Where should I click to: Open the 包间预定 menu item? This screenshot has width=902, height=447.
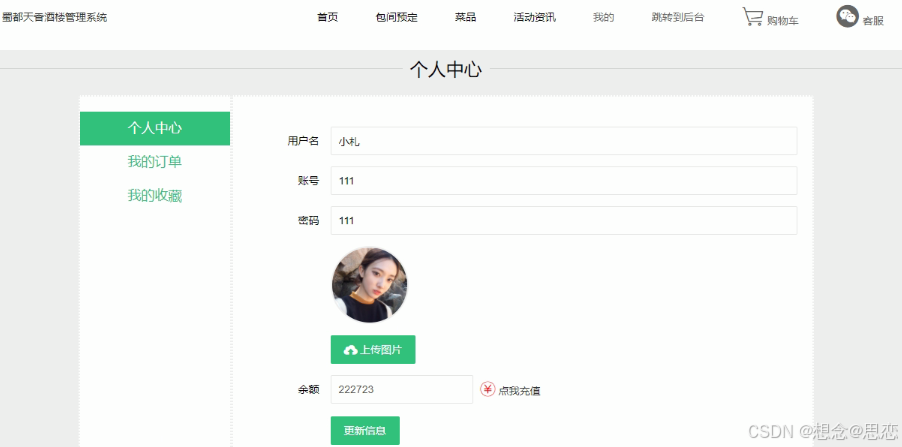(396, 17)
